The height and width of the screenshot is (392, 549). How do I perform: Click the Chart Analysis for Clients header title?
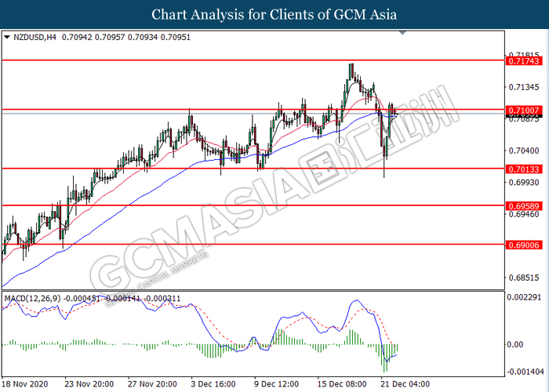274,15
